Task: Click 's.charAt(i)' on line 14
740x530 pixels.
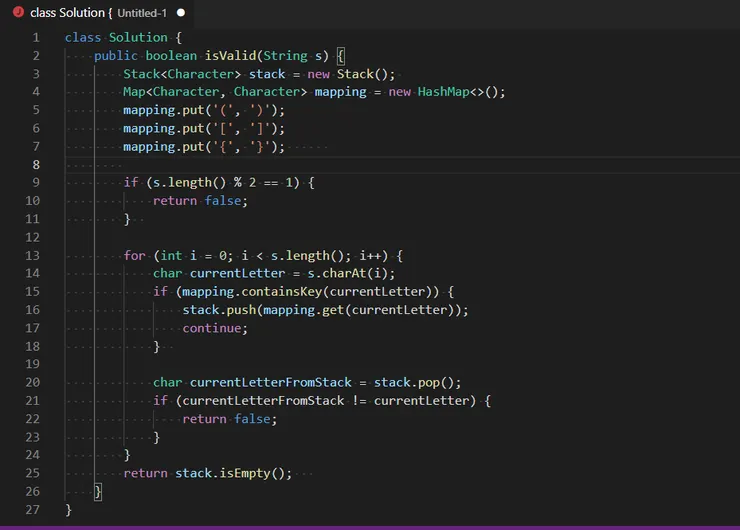Action: point(348,274)
